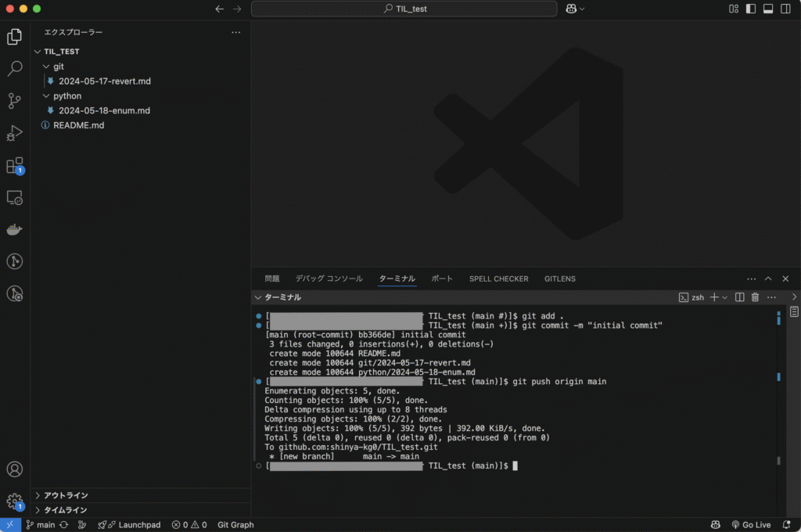Split the terminal

[x=739, y=297]
